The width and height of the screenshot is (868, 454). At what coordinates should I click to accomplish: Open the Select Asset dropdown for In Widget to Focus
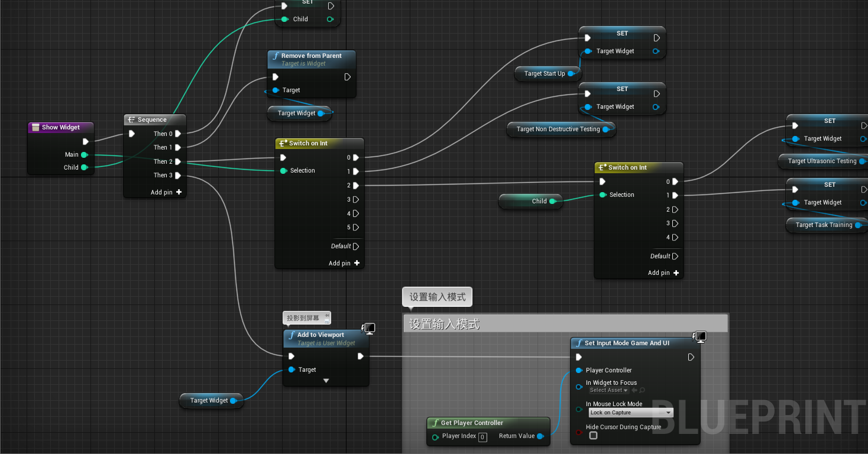[608, 390]
